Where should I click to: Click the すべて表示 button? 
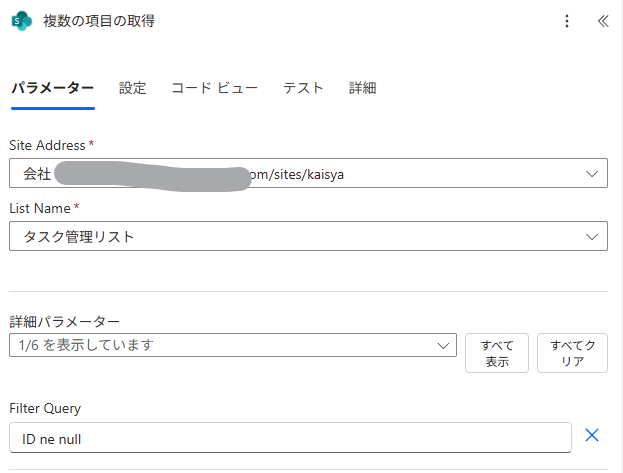(497, 354)
